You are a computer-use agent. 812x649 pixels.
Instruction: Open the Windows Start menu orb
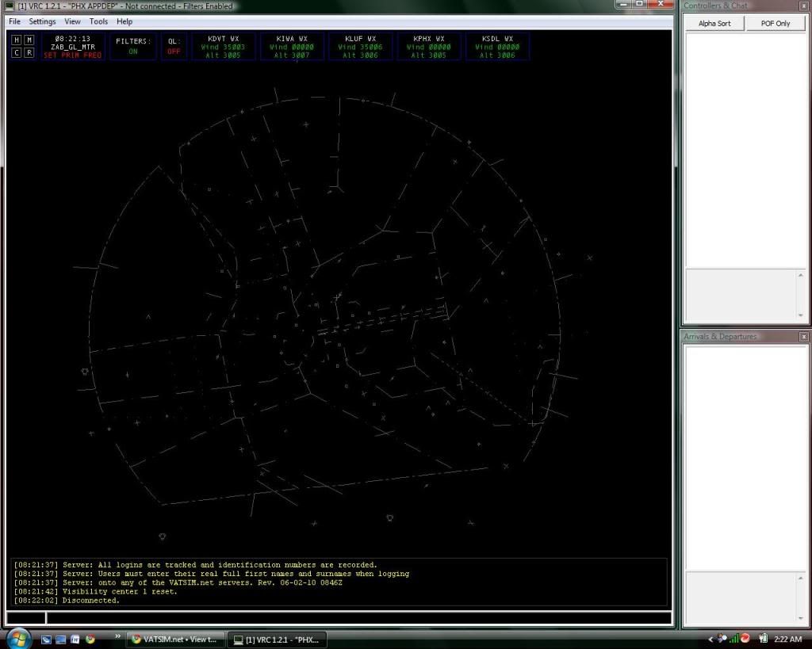click(x=17, y=638)
